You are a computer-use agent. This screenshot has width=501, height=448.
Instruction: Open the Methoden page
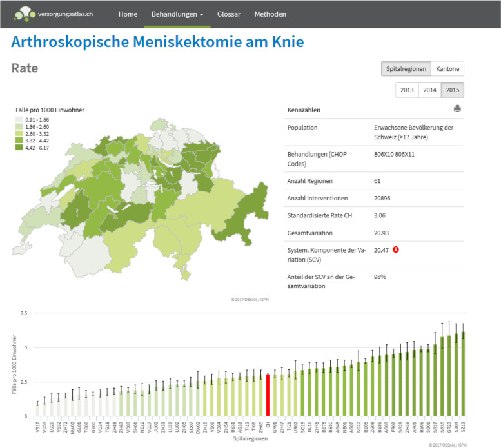[270, 14]
